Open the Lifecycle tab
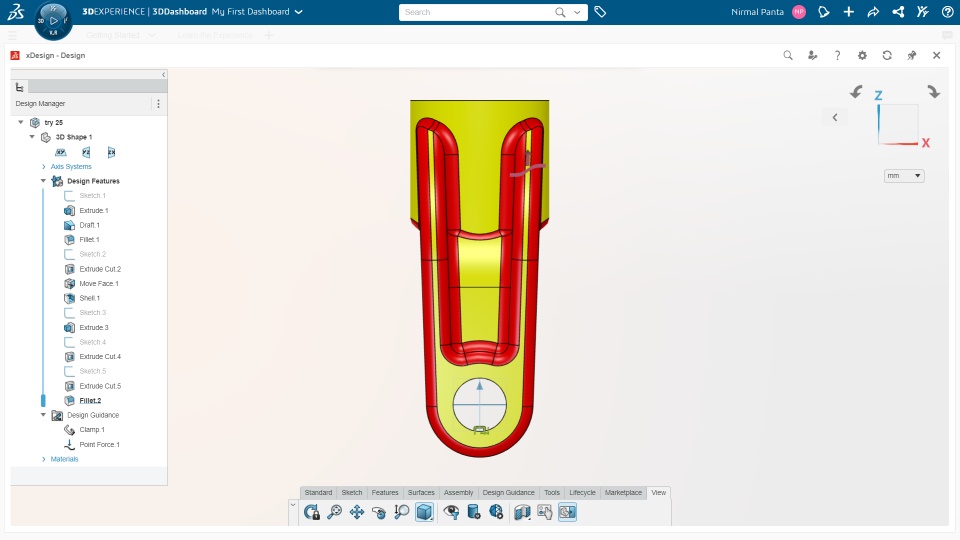This screenshot has height=540, width=960. tap(582, 492)
